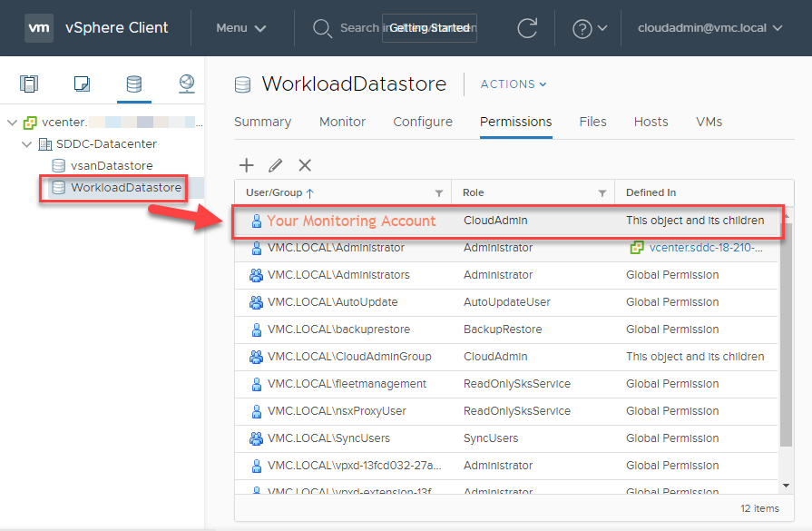Select the VMC.LOCAL\Administrator row

pyautogui.click(x=506, y=248)
